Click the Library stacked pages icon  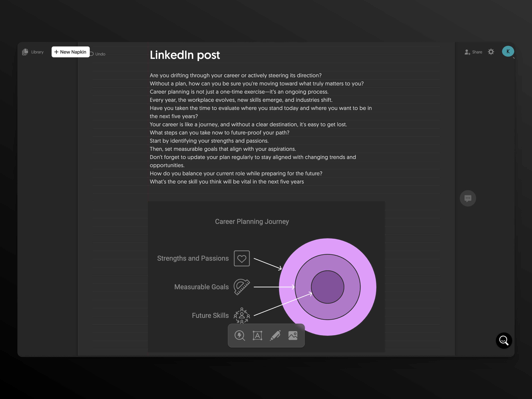pos(25,52)
